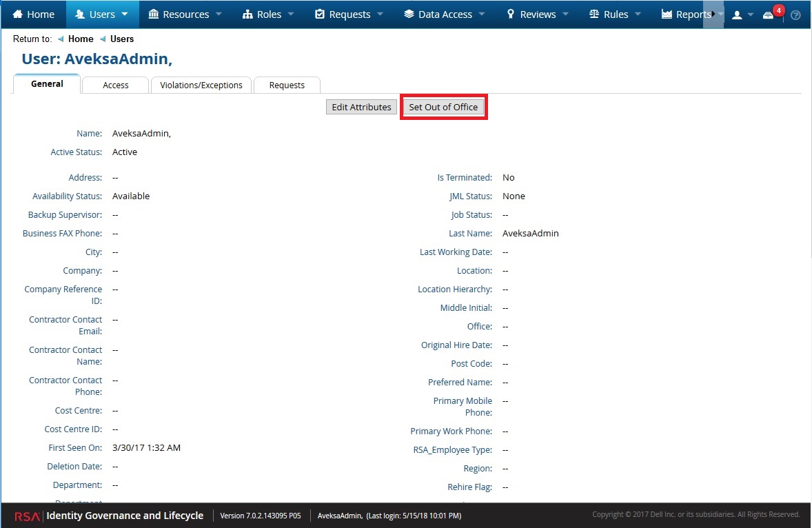Select the General tab
The image size is (812, 528).
47,84
